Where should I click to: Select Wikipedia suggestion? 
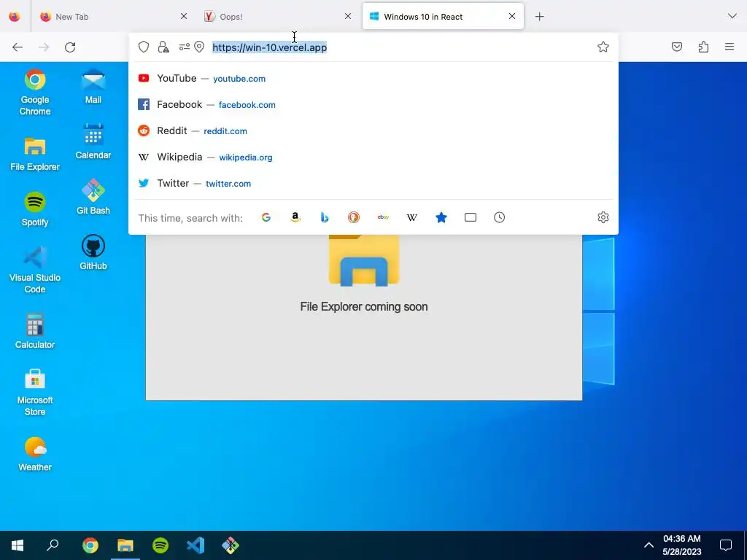click(373, 157)
